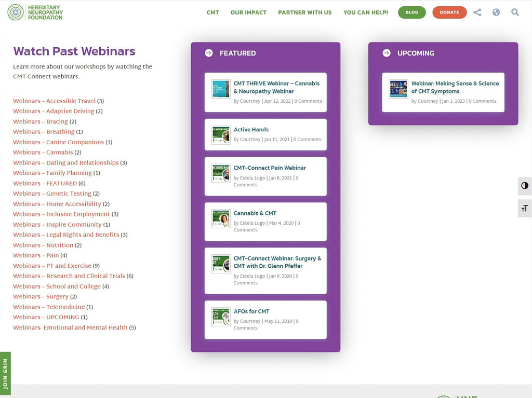This screenshot has width=532, height=398.
Task: Open the search magnifier icon
Action: click(515, 12)
